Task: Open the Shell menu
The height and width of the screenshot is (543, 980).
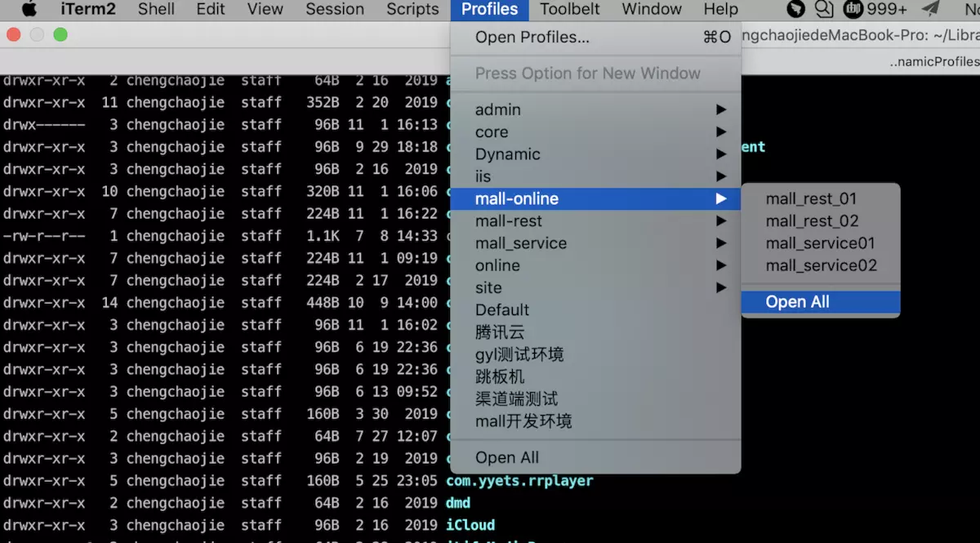Action: click(x=156, y=9)
